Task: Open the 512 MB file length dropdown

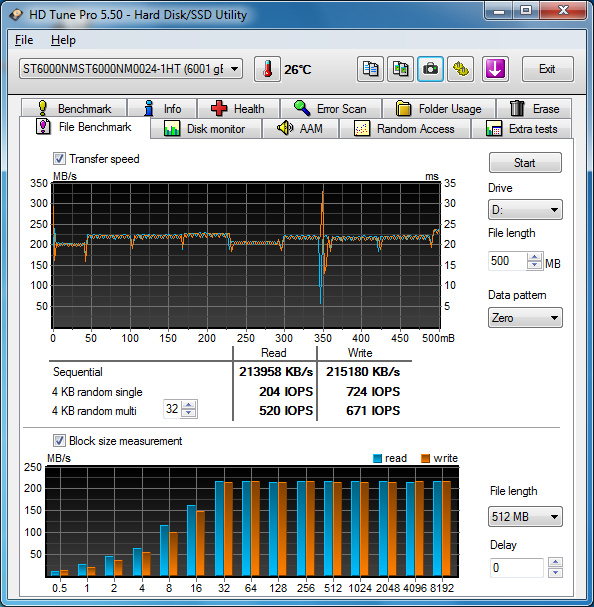Action: [x=525, y=516]
